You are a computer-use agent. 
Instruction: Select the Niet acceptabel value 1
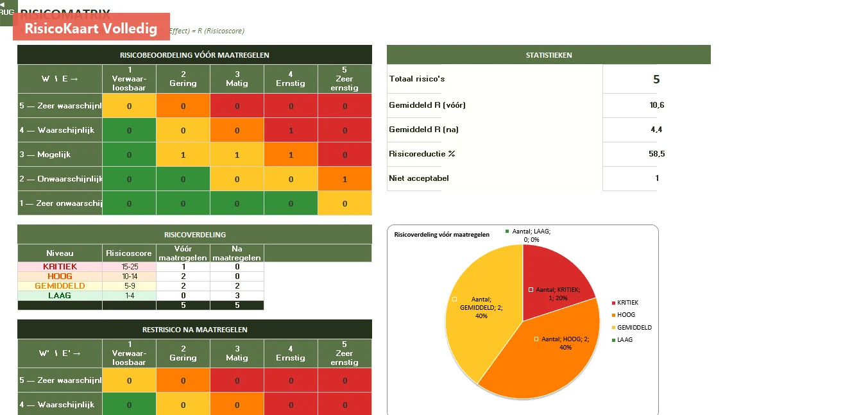click(x=657, y=178)
